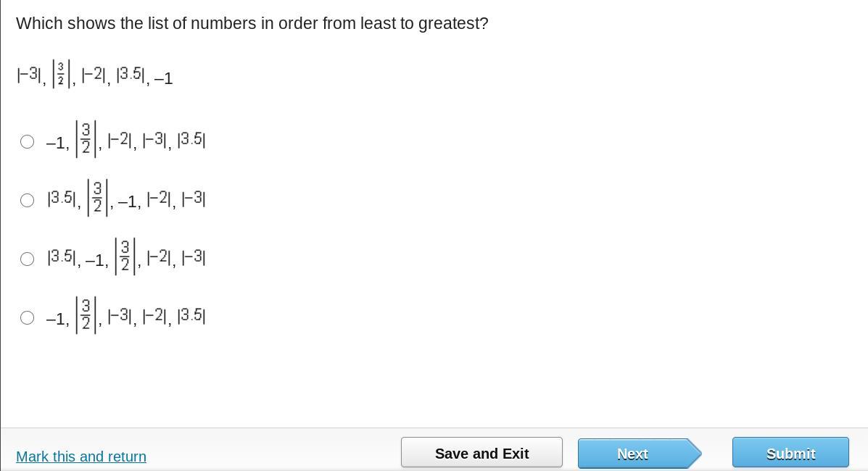Click the |3.5| starting the second answer
The height and width of the screenshot is (471, 868).
62,198
